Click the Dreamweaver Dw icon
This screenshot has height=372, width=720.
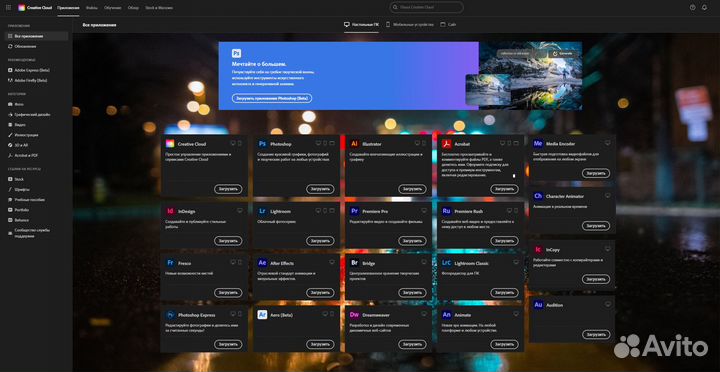coord(354,315)
